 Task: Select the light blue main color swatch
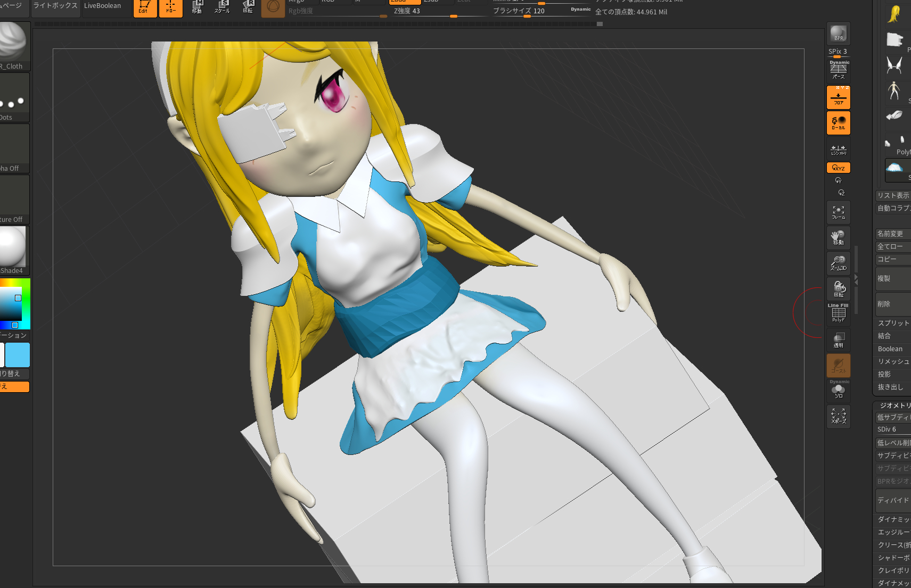(x=18, y=355)
